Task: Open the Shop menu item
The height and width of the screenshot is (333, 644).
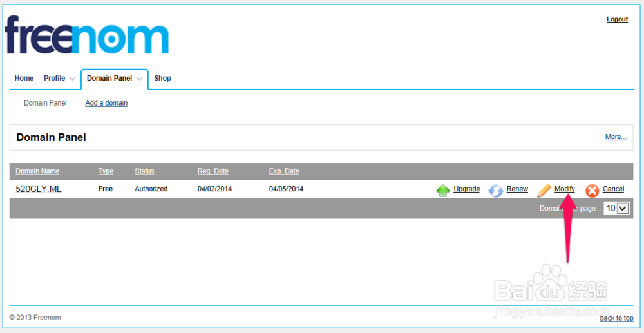Action: 163,78
